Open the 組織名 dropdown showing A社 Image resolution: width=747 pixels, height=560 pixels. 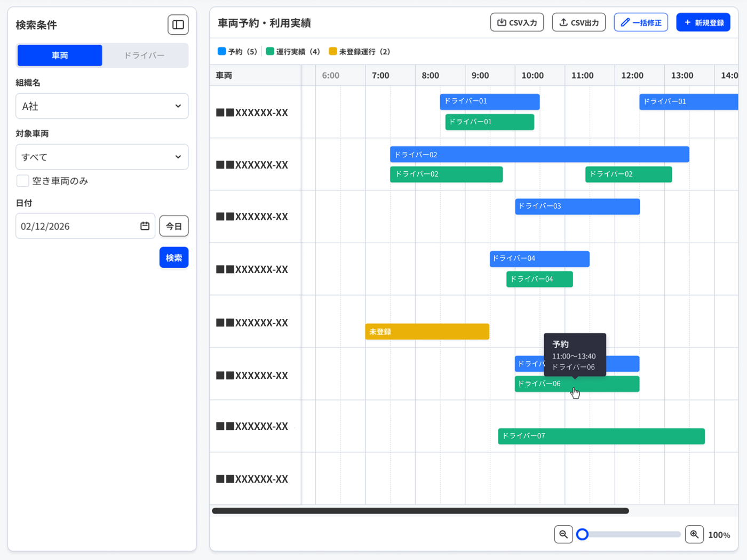click(x=102, y=106)
